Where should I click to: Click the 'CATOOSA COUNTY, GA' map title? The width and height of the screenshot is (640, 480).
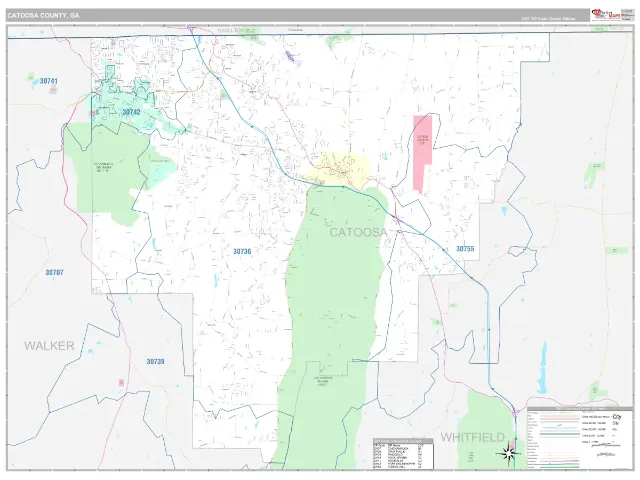click(43, 16)
